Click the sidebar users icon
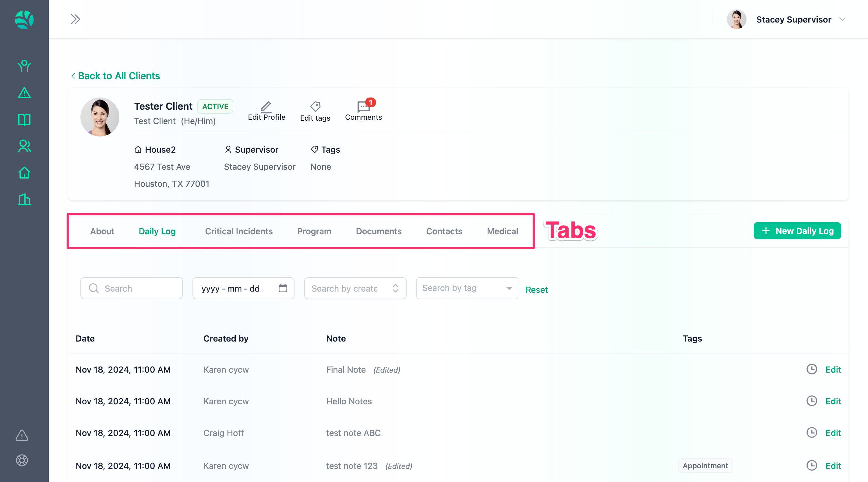This screenshot has height=482, width=868. coord(24,146)
